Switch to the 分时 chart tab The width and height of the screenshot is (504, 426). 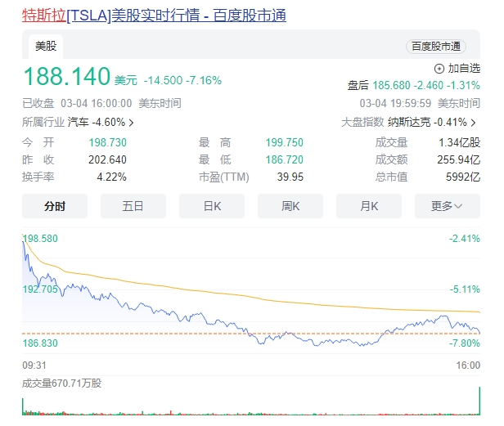[x=55, y=206]
